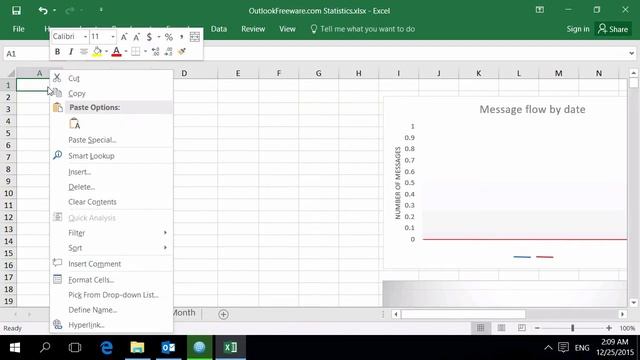This screenshot has width=640, height=360.
Task: Click the yellow Fill Color bucket
Action: point(97,52)
